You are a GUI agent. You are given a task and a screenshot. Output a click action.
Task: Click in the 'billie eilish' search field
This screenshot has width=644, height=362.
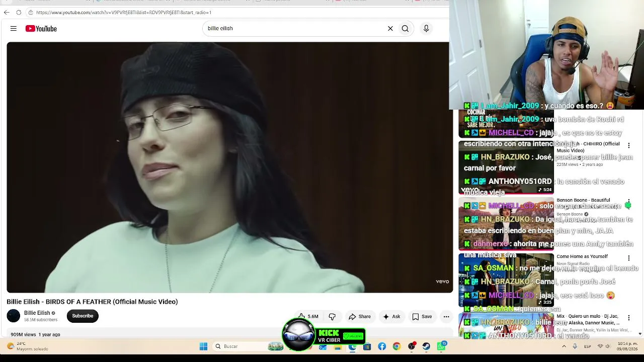tap(294, 29)
